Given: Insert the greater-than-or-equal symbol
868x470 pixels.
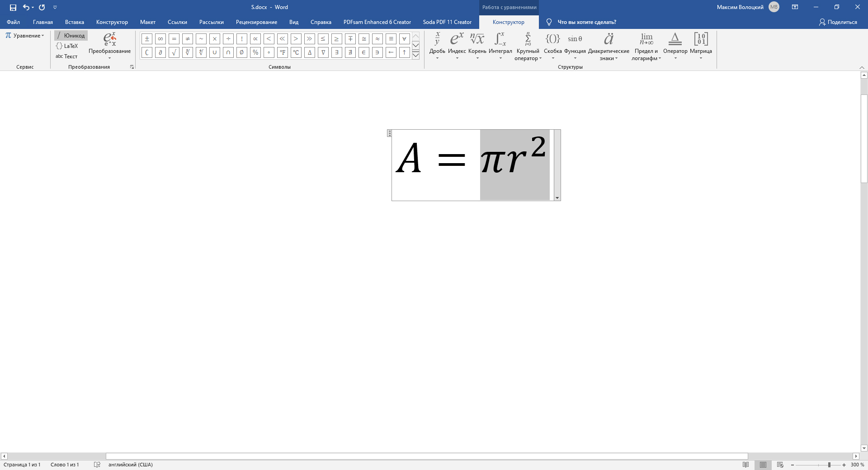Looking at the screenshot, I should click(337, 39).
